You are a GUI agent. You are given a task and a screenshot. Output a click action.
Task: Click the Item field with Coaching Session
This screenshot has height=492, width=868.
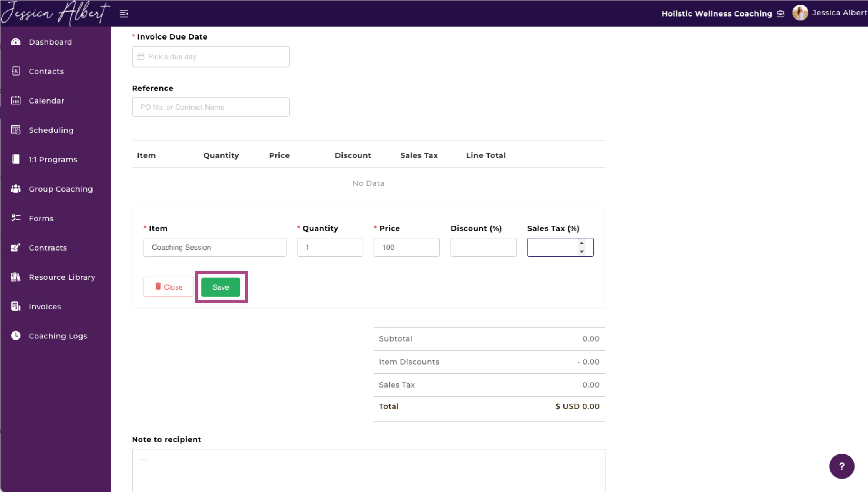pyautogui.click(x=215, y=247)
